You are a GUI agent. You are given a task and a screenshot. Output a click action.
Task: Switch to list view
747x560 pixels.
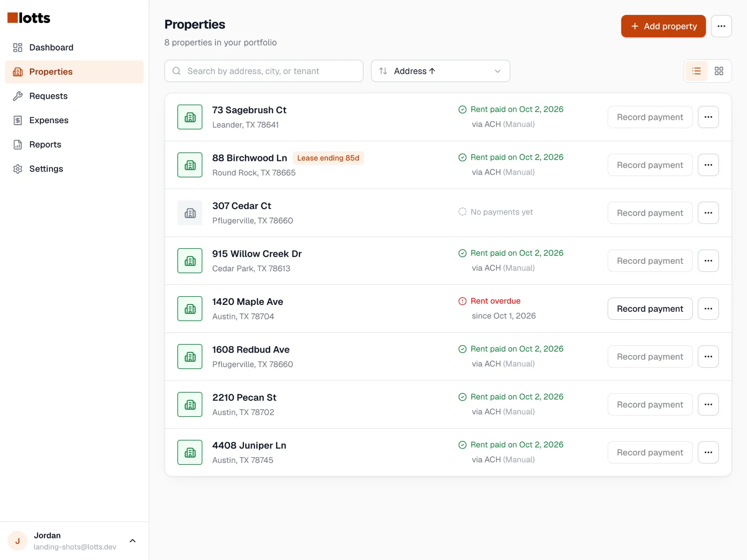pos(696,71)
